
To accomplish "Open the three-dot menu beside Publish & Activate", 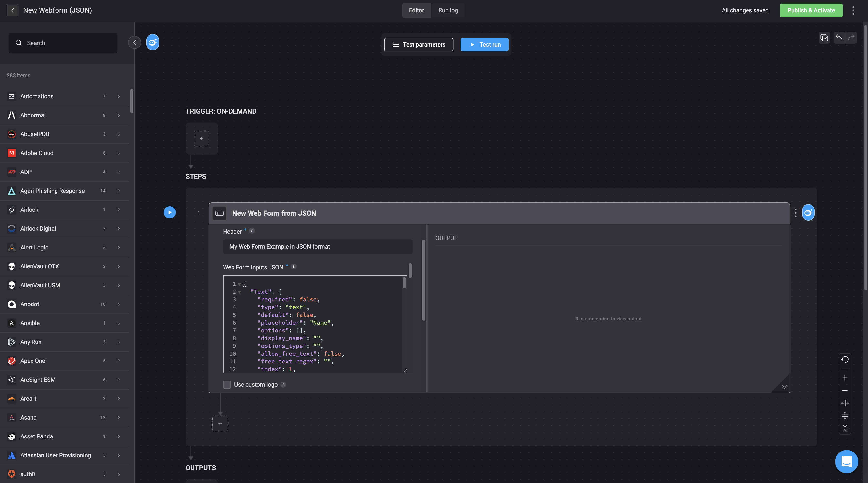I will pos(853,10).
